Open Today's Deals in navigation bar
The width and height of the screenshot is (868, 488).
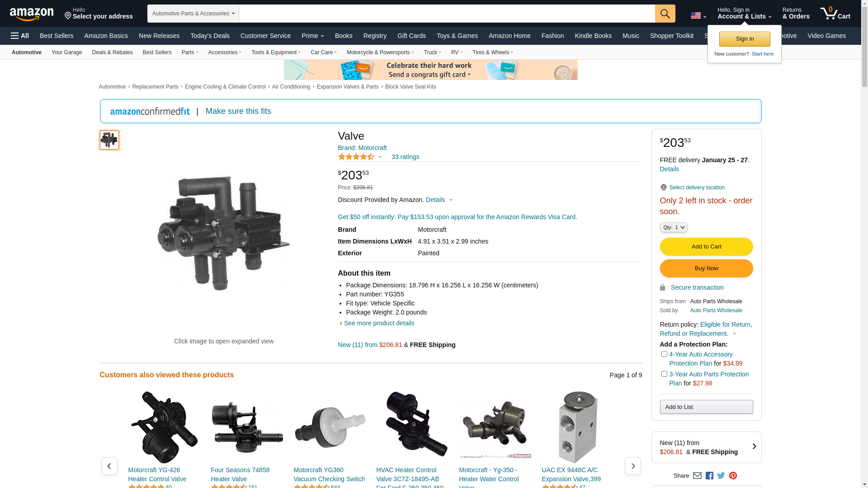pos(210,36)
